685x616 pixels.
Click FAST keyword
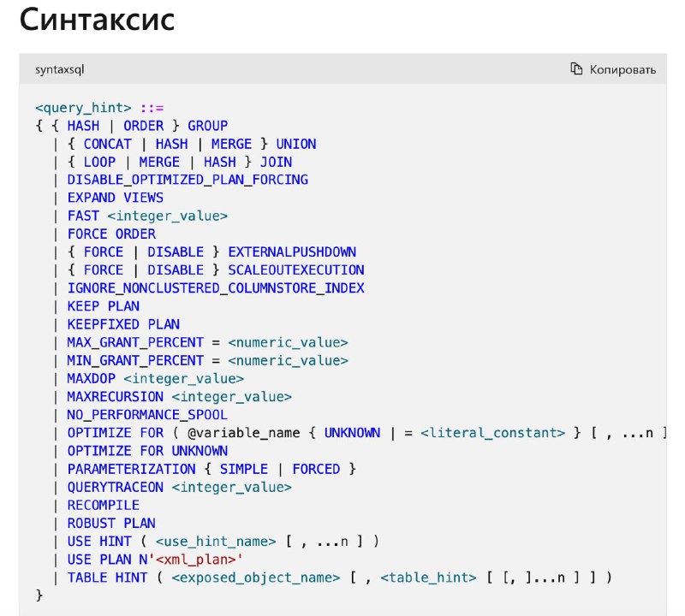[83, 216]
